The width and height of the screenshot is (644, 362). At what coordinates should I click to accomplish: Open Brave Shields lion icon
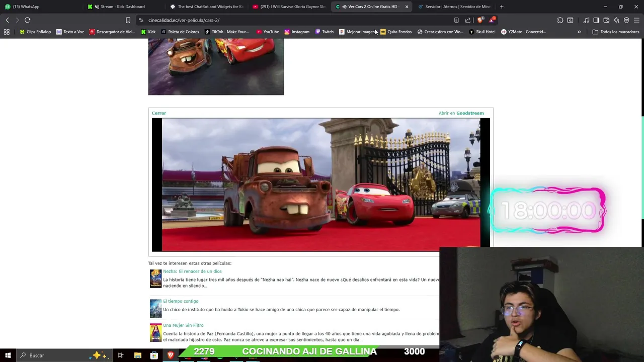[x=480, y=20]
